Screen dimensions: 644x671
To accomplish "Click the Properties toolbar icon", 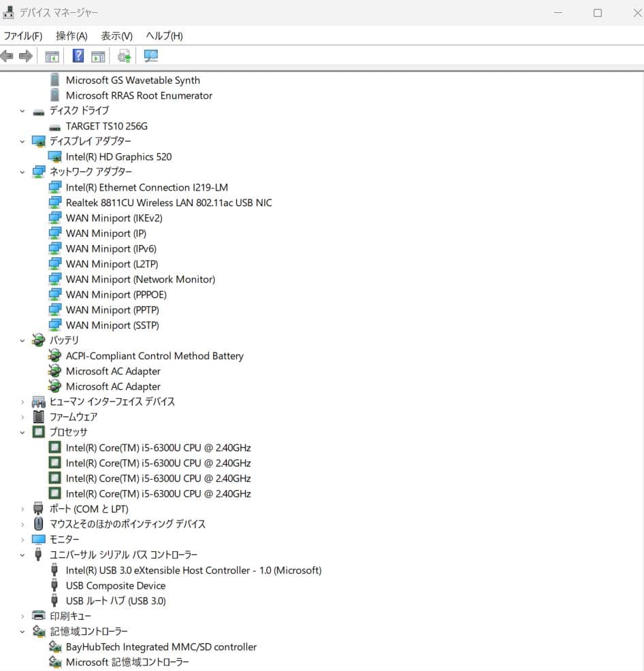I will tap(98, 55).
